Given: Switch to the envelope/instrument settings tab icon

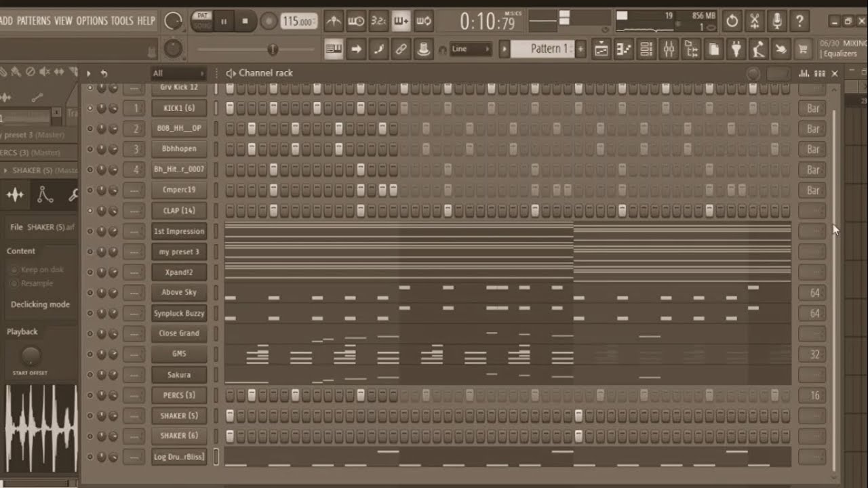Looking at the screenshot, I should click(x=45, y=195).
